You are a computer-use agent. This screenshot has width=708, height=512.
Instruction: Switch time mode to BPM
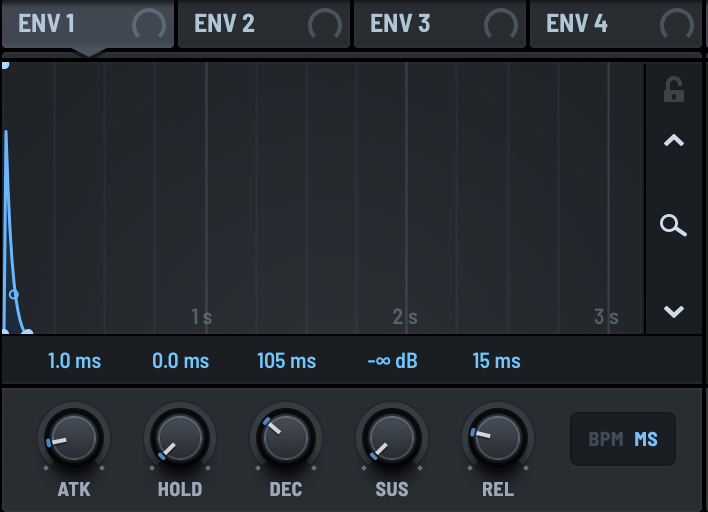click(x=606, y=439)
